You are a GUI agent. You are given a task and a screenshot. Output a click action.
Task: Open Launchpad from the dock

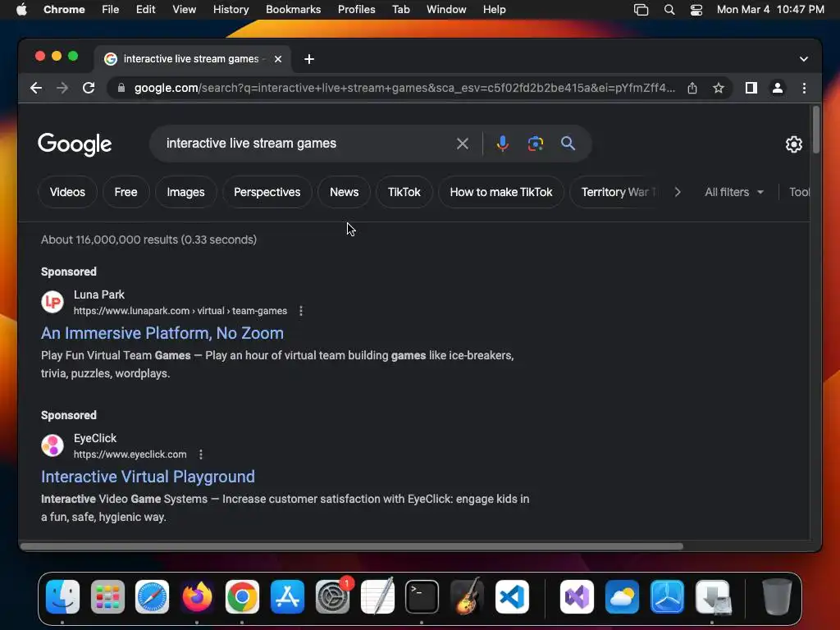click(107, 596)
